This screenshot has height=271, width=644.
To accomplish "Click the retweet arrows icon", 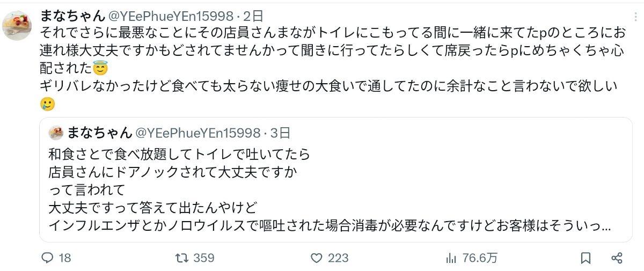I will (x=181, y=258).
